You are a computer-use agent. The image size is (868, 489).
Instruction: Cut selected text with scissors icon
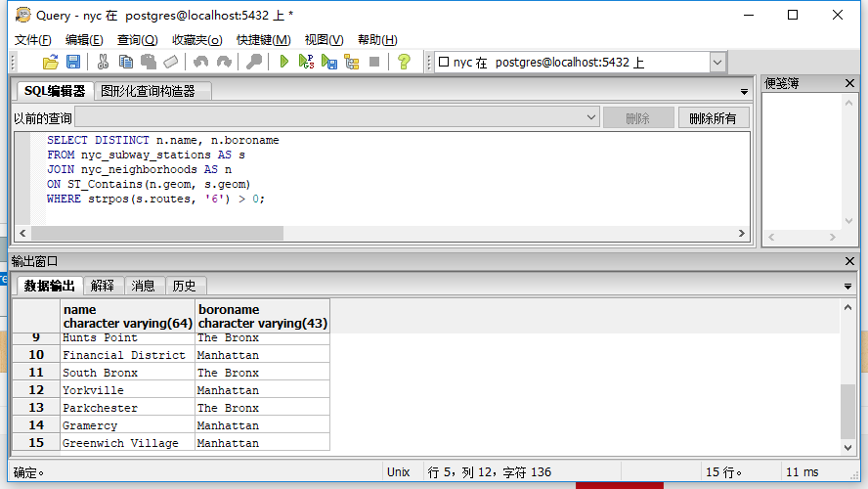click(x=103, y=62)
